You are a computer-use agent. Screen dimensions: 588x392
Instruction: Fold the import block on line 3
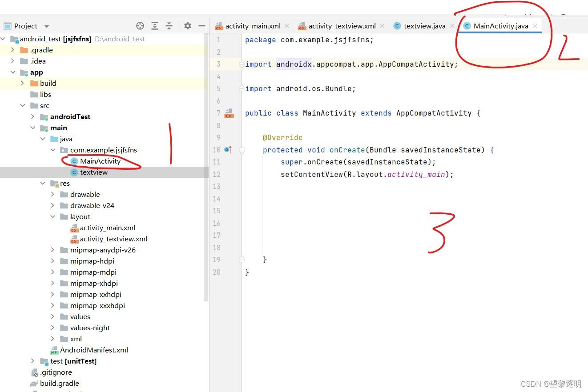pyautogui.click(x=242, y=64)
